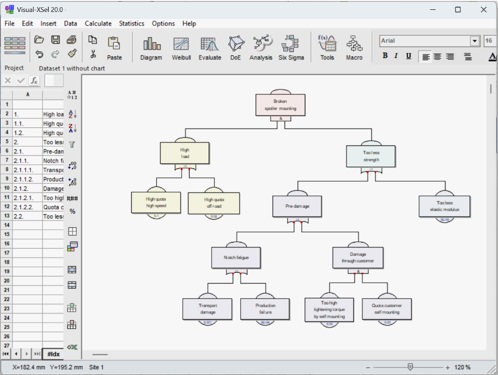498x375 pixels.
Task: Click the percent format icon
Action: click(72, 211)
